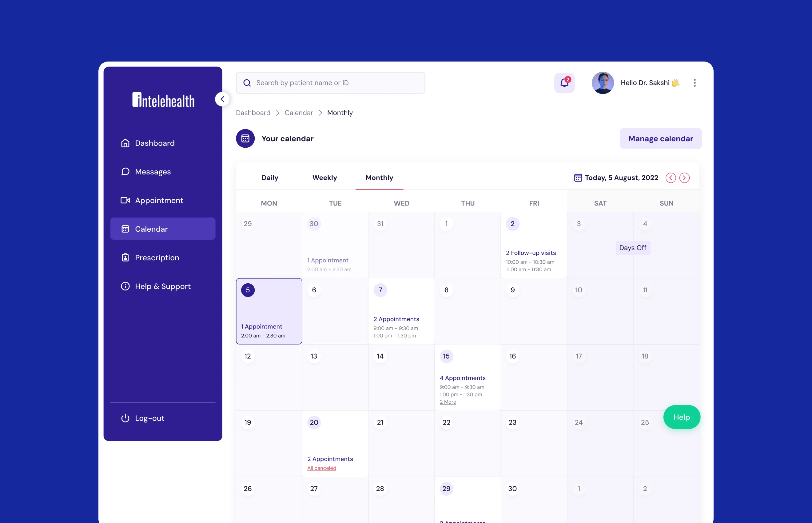This screenshot has width=812, height=523.
Task: Click the notification bell icon
Action: [x=564, y=82]
